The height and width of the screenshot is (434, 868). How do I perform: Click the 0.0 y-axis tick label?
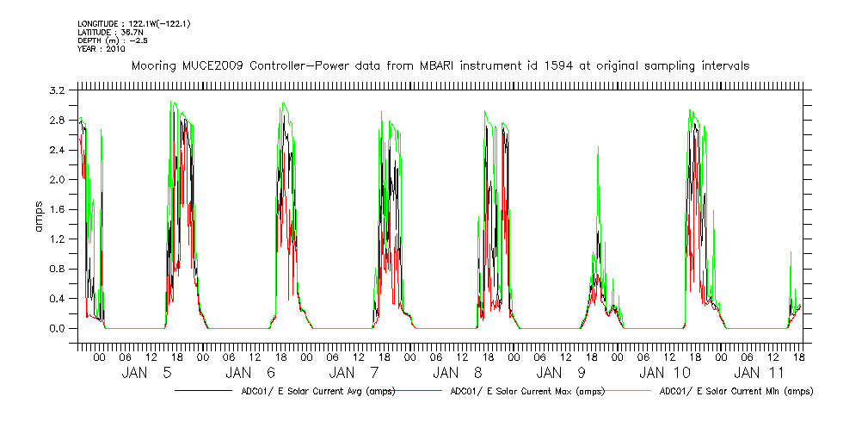[58, 329]
